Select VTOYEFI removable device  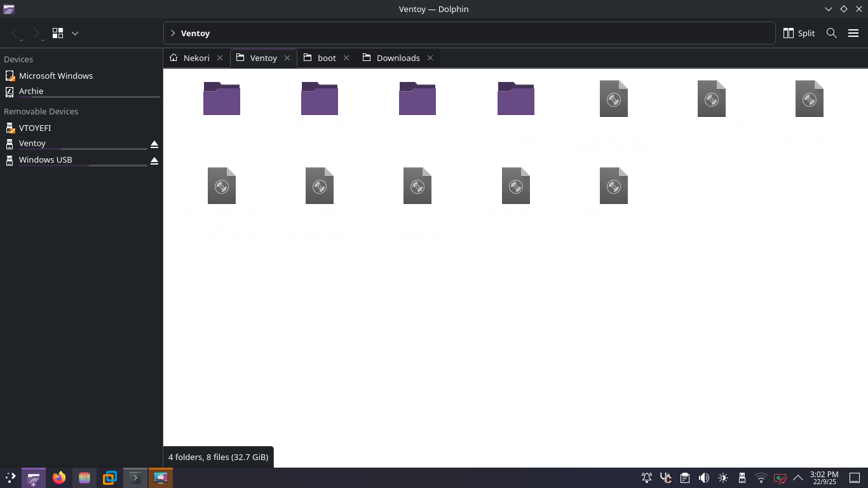pyautogui.click(x=81, y=128)
